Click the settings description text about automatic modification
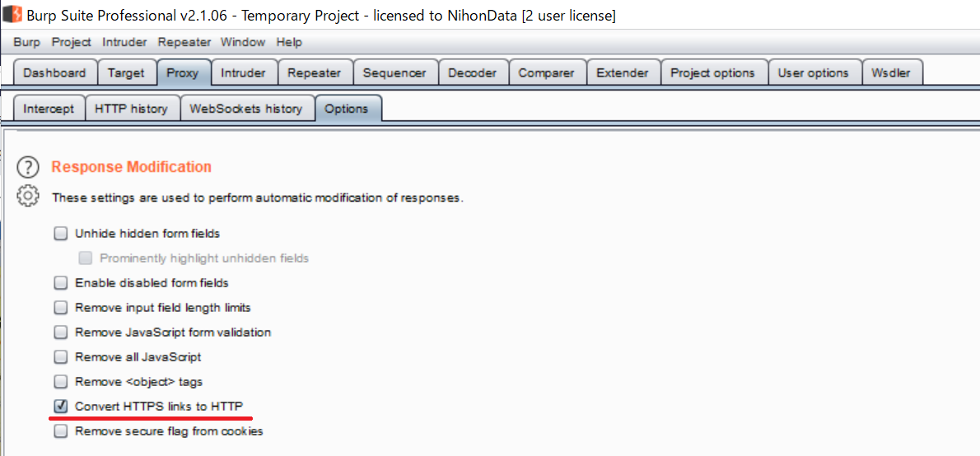Screen dimensions: 980x456 click(258, 198)
